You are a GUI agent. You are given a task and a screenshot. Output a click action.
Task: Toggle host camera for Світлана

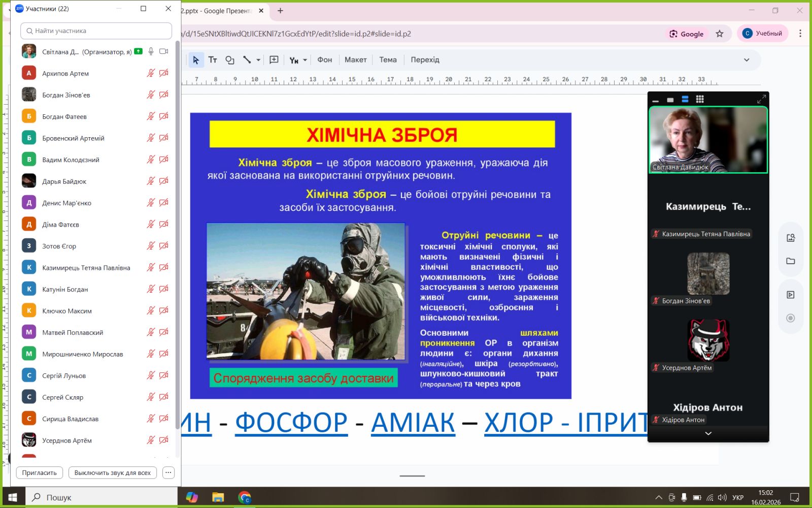[x=163, y=51]
